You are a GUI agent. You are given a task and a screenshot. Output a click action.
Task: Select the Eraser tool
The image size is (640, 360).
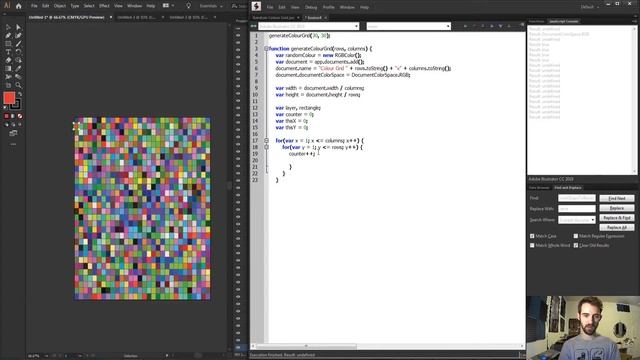tap(8, 60)
